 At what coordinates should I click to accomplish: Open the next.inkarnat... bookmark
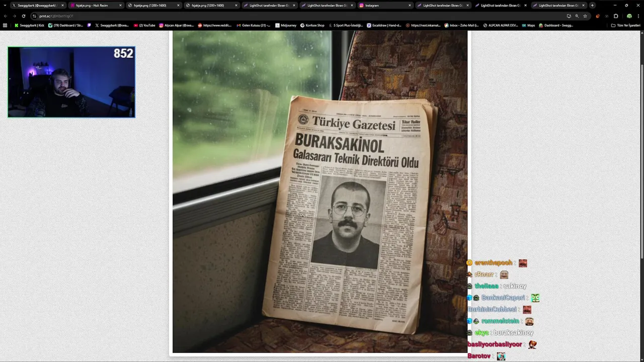[423, 25]
